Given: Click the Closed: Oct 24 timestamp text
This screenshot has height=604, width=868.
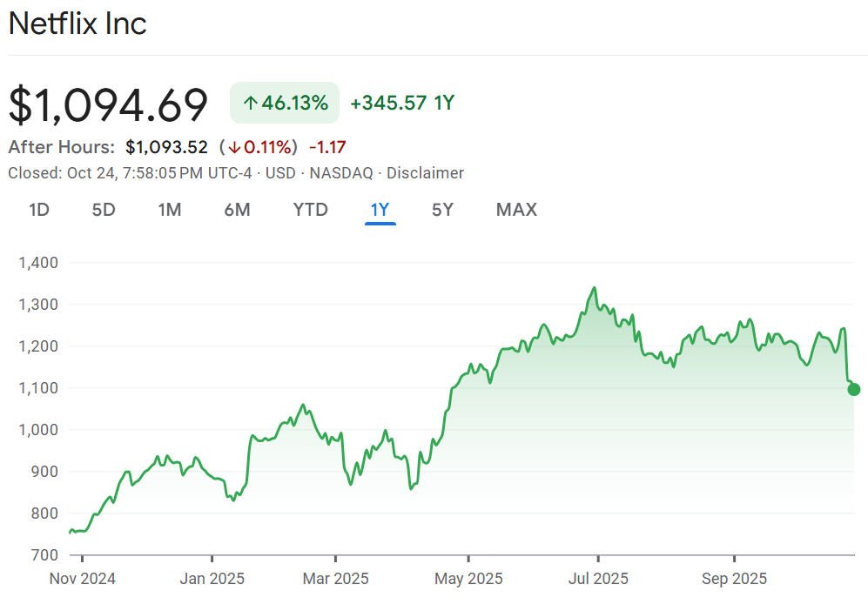Looking at the screenshot, I should (x=130, y=173).
